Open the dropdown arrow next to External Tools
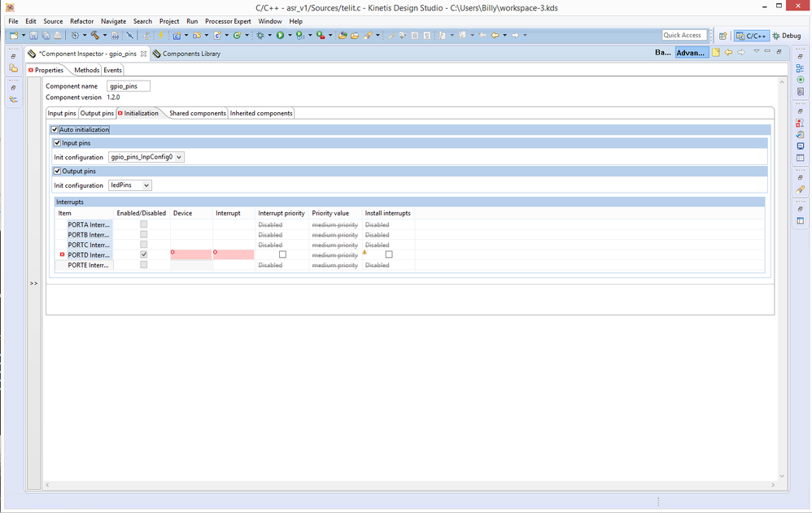Screen dimensions: 812x513 coord(330,35)
